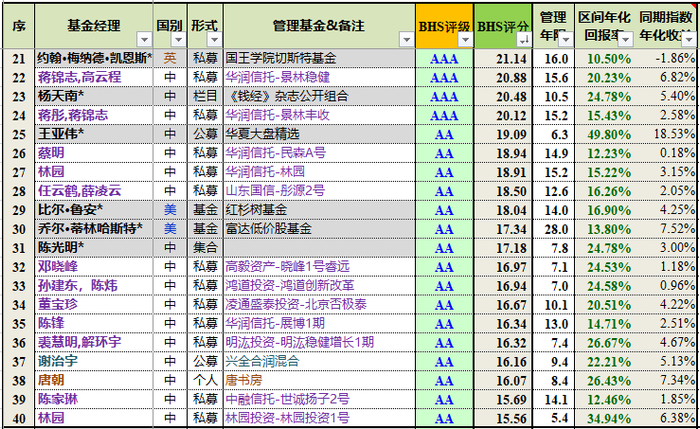700x429 pixels.
Task: Click fund cell 华润信托-展博1期
Action: tap(319, 324)
